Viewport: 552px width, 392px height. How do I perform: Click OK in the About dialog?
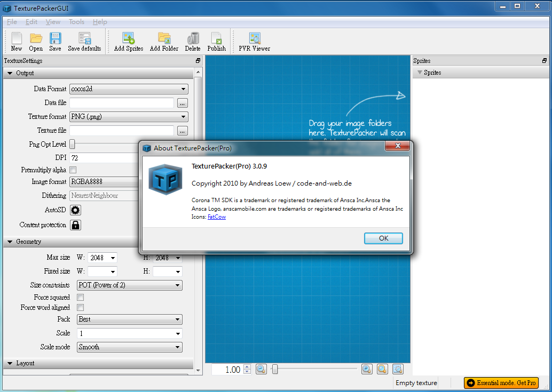point(383,238)
